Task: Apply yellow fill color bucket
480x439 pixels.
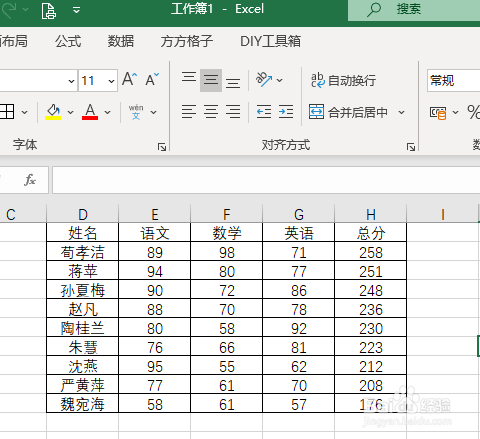Action: click(53, 112)
